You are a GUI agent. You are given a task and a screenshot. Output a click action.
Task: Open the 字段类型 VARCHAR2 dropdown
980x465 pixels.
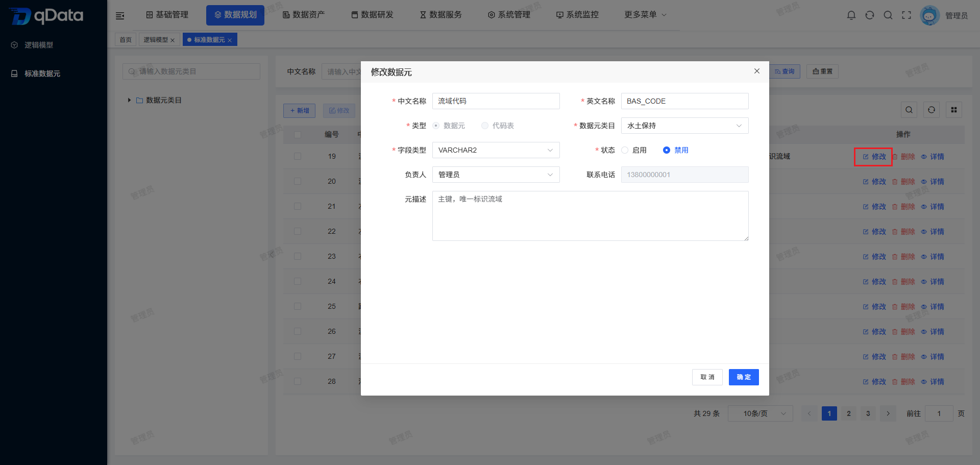(496, 150)
